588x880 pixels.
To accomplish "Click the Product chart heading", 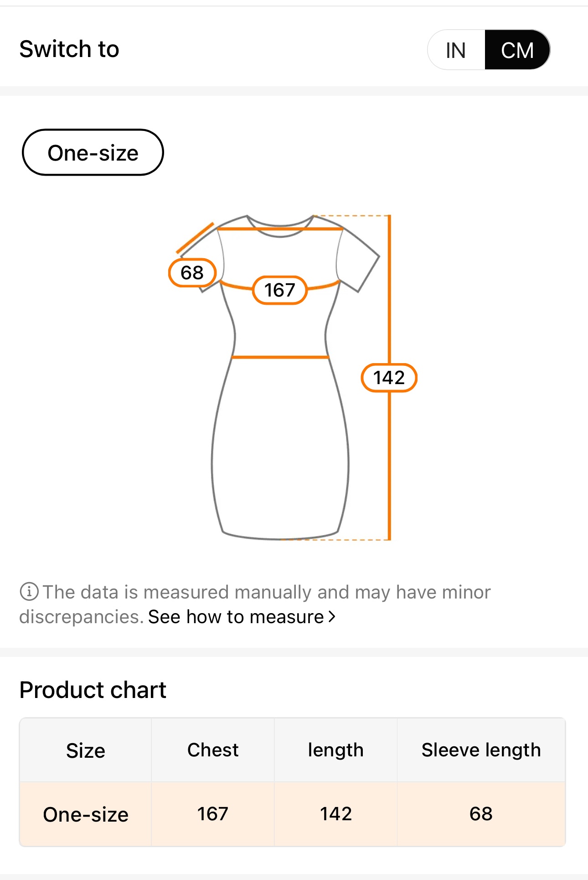I will tap(93, 690).
